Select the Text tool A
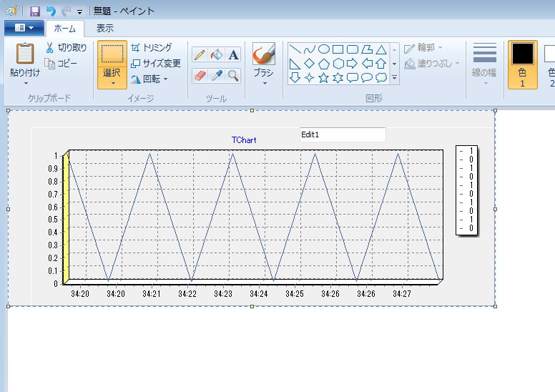This screenshot has width=555, height=392. [233, 55]
